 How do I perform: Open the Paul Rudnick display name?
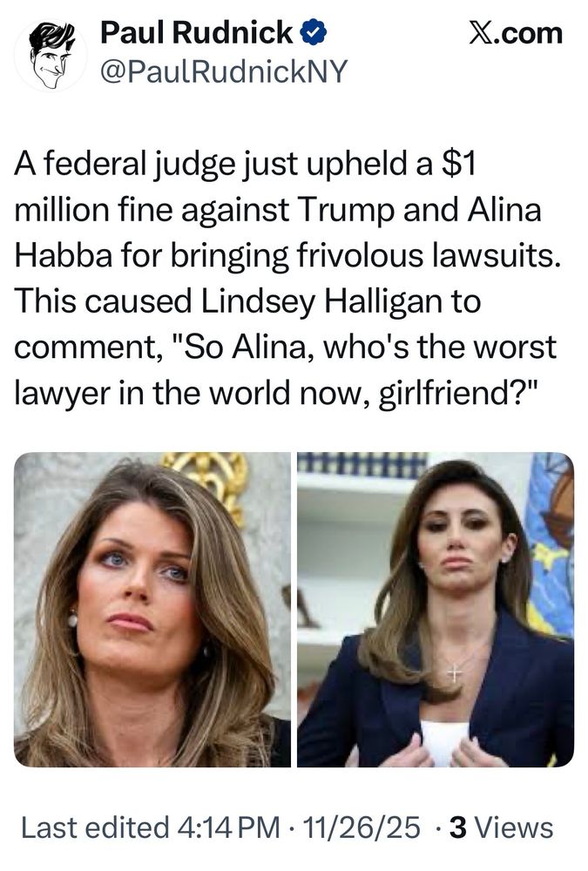197,31
